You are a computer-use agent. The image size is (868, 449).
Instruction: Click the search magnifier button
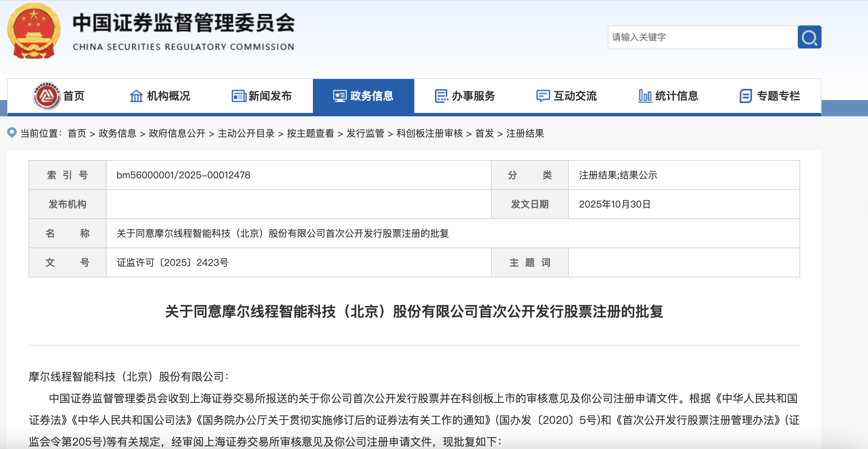tap(809, 37)
